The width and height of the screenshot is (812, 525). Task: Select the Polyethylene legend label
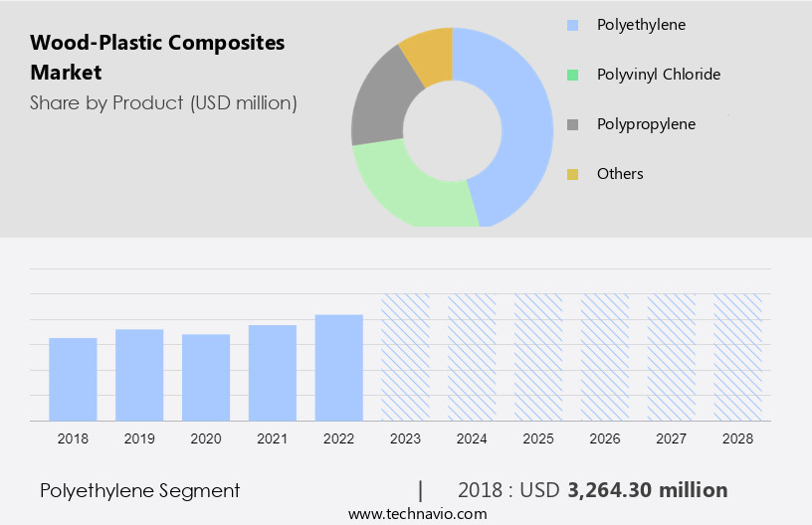coord(641,25)
